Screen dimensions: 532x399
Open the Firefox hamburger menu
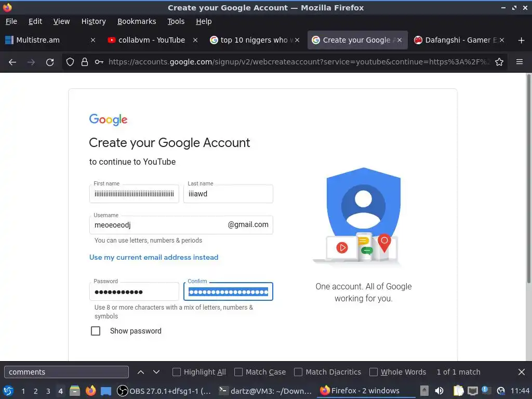520,62
